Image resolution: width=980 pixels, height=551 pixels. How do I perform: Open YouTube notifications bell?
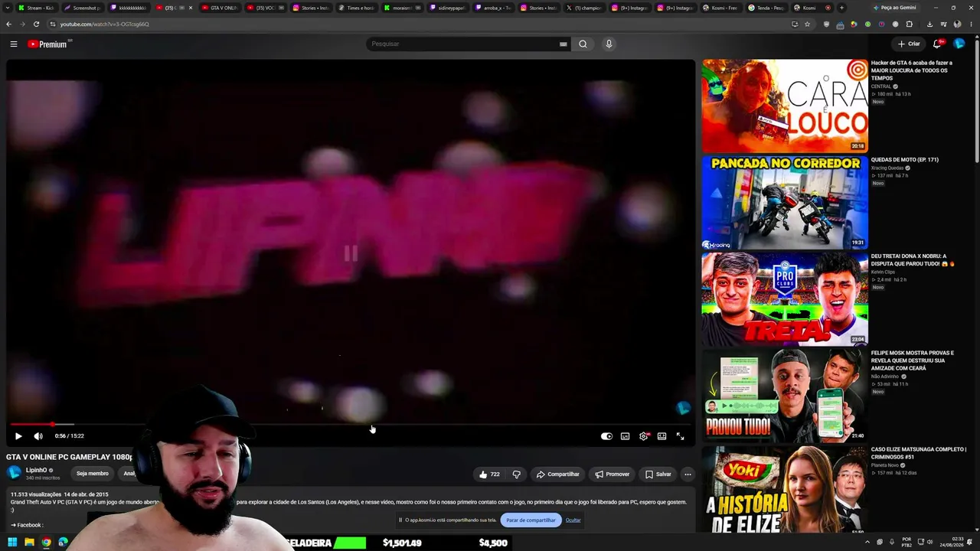(x=937, y=44)
